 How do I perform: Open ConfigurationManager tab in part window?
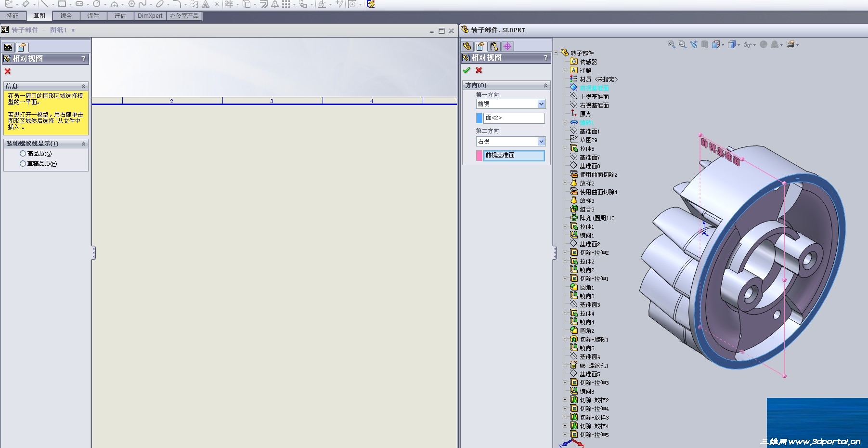point(494,46)
